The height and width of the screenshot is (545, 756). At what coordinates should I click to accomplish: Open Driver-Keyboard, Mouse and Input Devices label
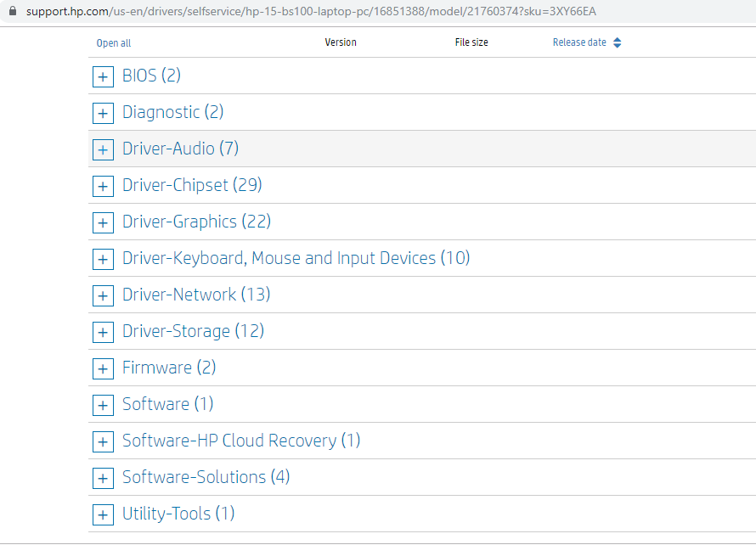click(x=296, y=258)
